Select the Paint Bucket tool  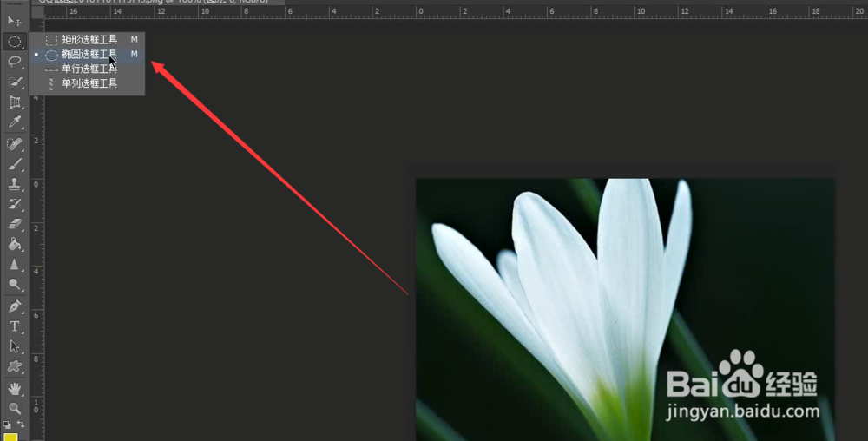tap(15, 244)
